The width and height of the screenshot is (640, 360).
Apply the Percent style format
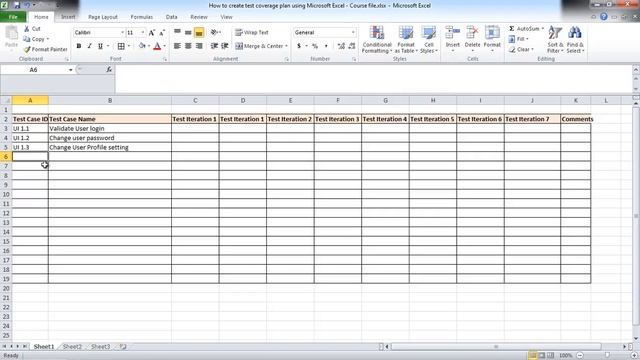[x=315, y=46]
